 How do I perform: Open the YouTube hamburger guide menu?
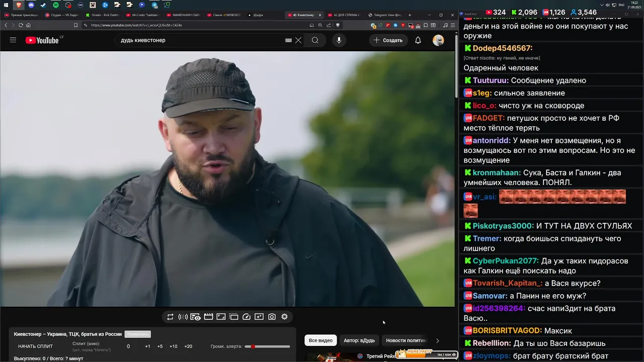(x=13, y=40)
